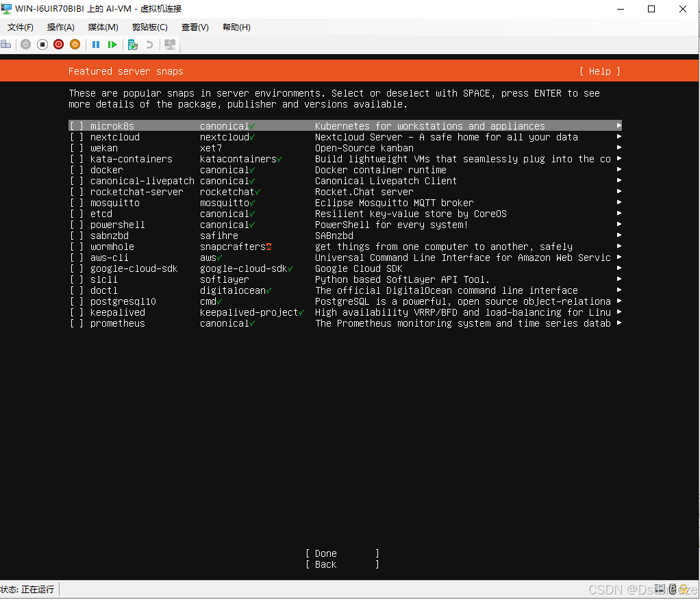Click the 状态: 正在运行 status bar text

point(27,590)
